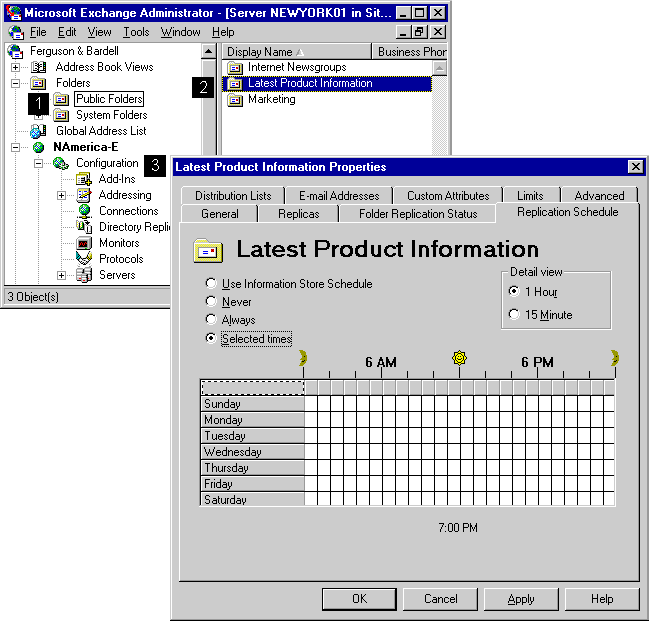
Task: Click the System Folders folder icon
Action: [x=61, y=115]
